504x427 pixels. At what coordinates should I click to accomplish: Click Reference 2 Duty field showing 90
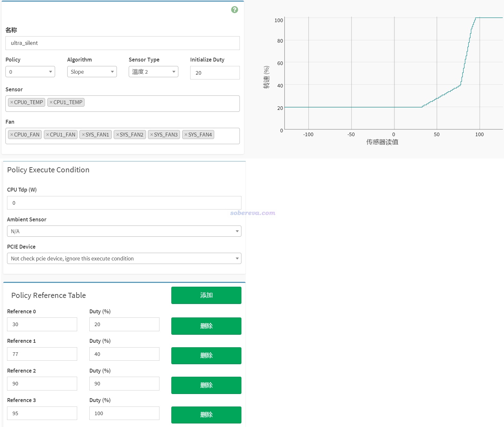(124, 384)
